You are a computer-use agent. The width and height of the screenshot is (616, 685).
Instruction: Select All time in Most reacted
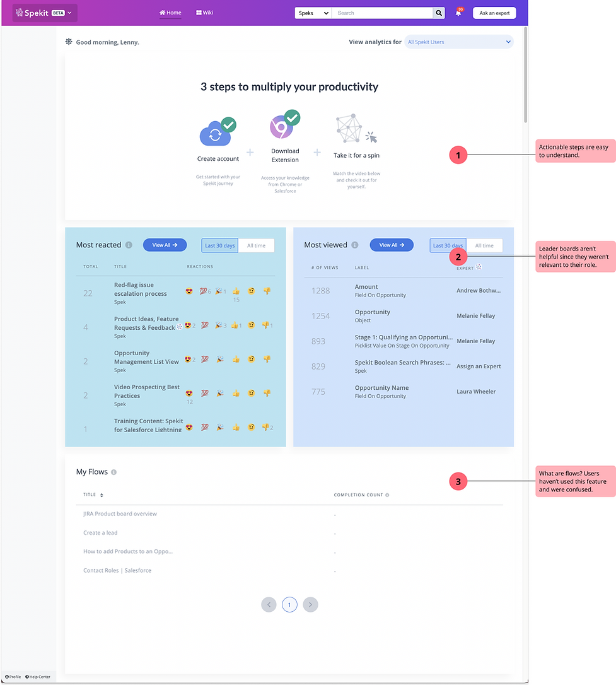pos(256,245)
